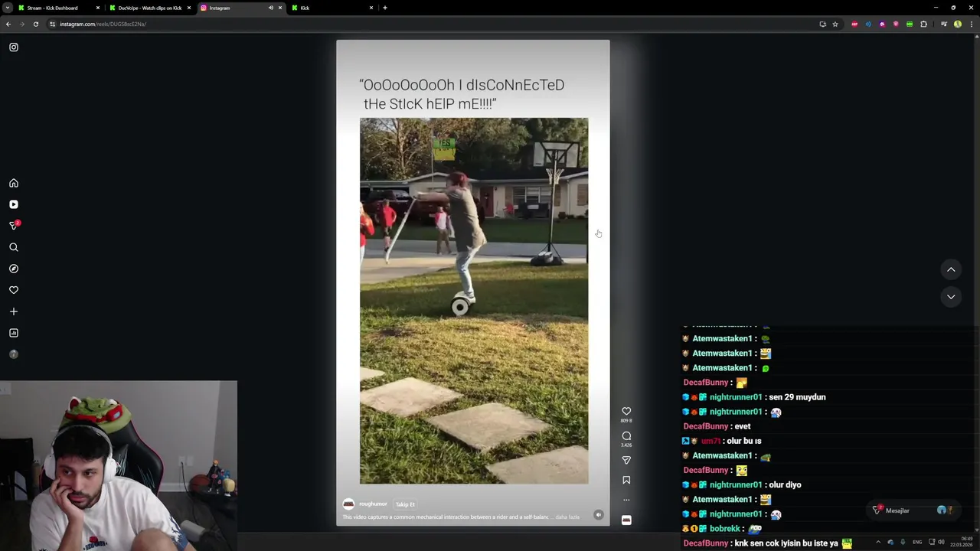Go to the previous reel with the up arrow
This screenshot has height=551, width=980.
click(x=951, y=269)
